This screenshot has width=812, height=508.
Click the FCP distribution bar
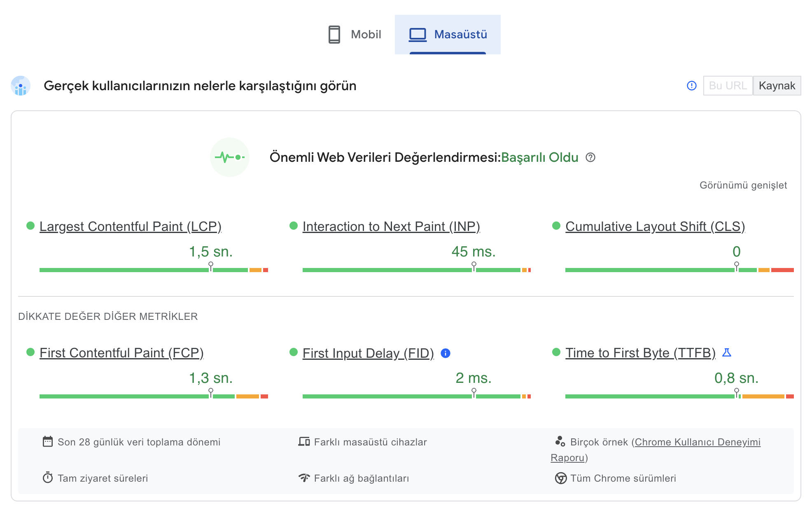(154, 396)
